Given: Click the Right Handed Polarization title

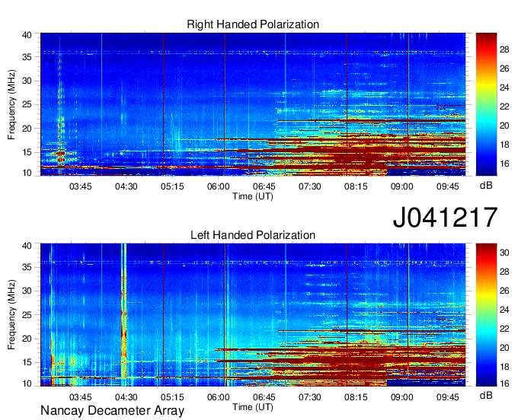Looking at the screenshot, I should [253, 24].
